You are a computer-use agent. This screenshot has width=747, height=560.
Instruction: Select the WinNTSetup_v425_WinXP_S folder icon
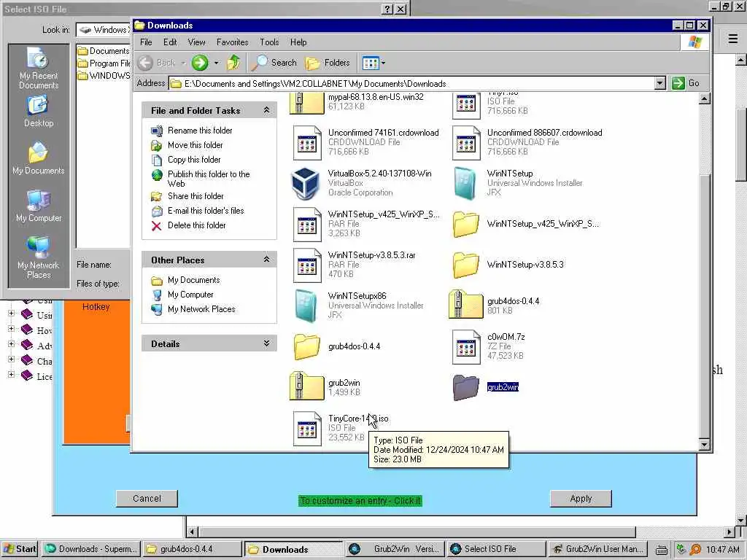point(466,224)
